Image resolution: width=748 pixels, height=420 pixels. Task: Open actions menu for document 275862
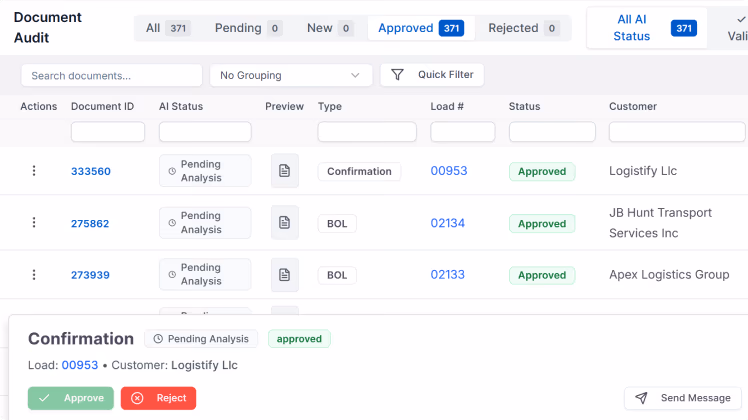tap(34, 222)
